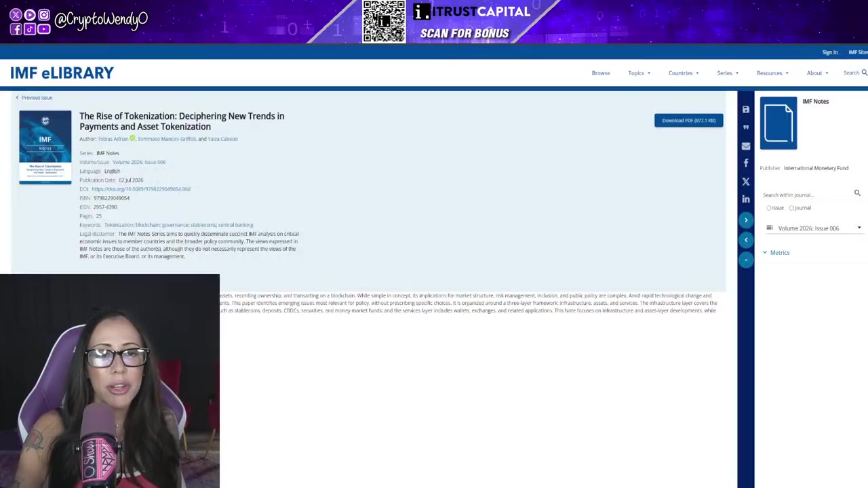The height and width of the screenshot is (488, 868).
Task: Click Browse in the top navigation
Action: (601, 73)
